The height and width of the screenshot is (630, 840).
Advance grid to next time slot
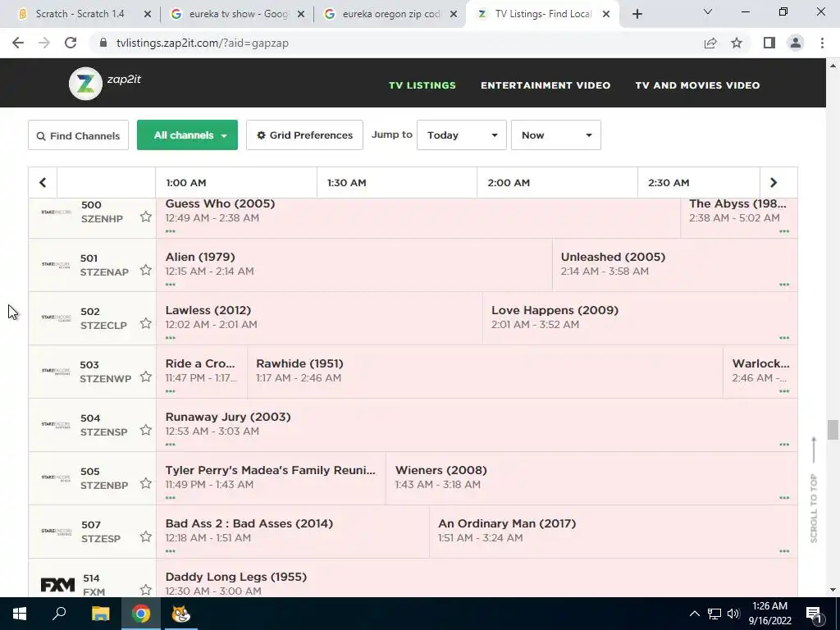click(774, 183)
